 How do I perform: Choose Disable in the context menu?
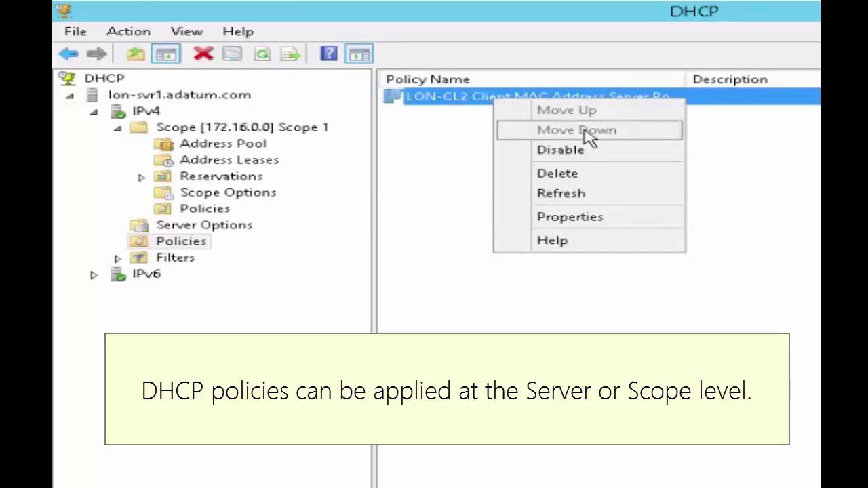coord(589,150)
